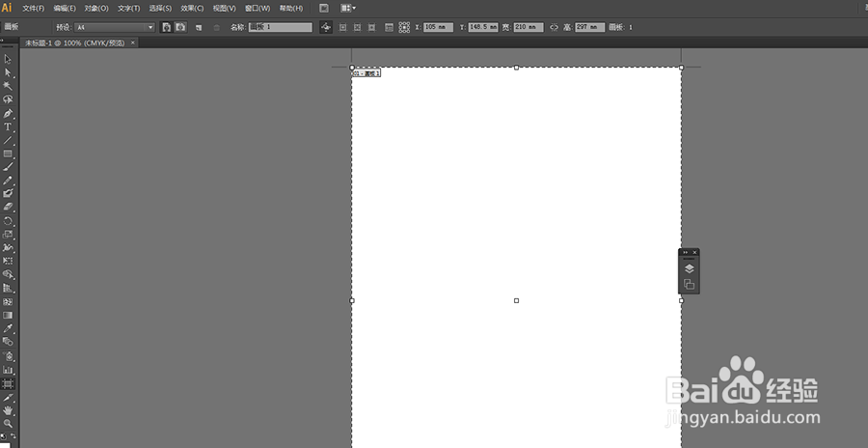The height and width of the screenshot is (448, 868).
Task: Select the Shape Builder tool
Action: pos(8,274)
